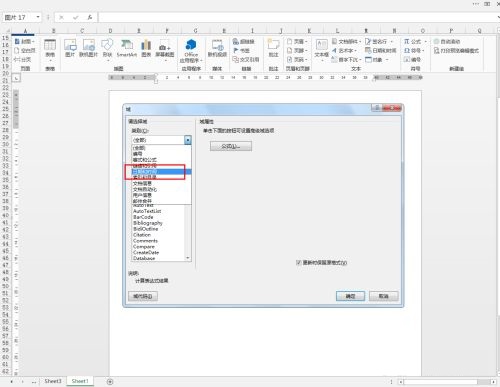Click the Field Codes (域代码) button

pos(143,296)
